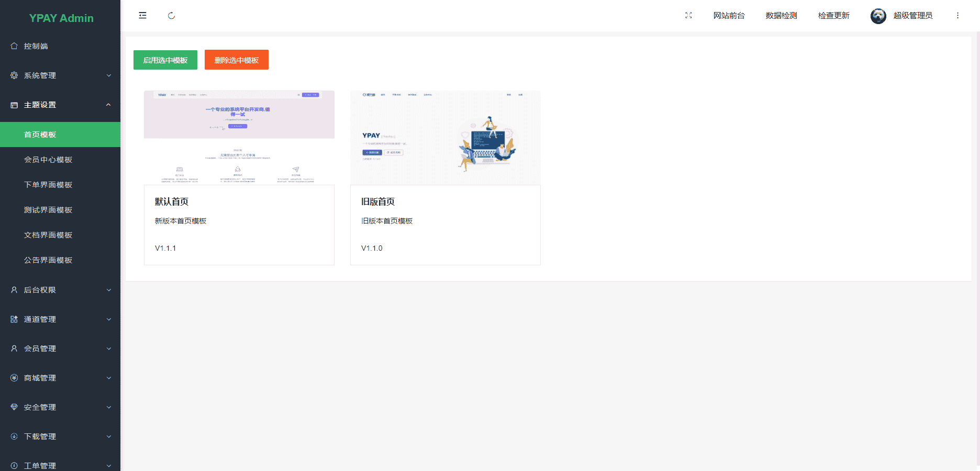This screenshot has height=471, width=980.
Task: Open 会员中心模板 submenu item
Action: tap(48, 160)
